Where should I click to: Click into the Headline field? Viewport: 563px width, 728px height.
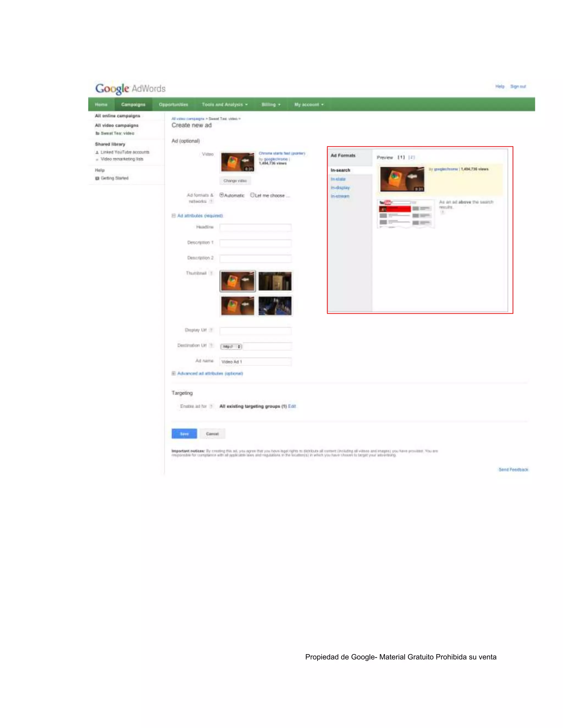click(255, 228)
